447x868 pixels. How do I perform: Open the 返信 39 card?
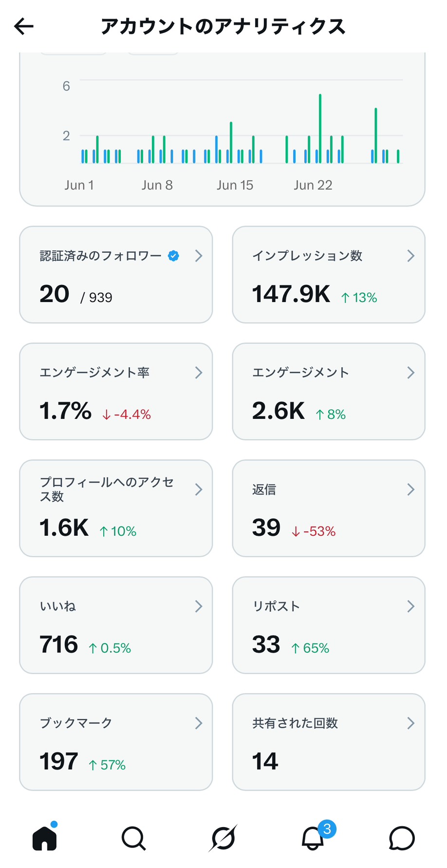(329, 509)
